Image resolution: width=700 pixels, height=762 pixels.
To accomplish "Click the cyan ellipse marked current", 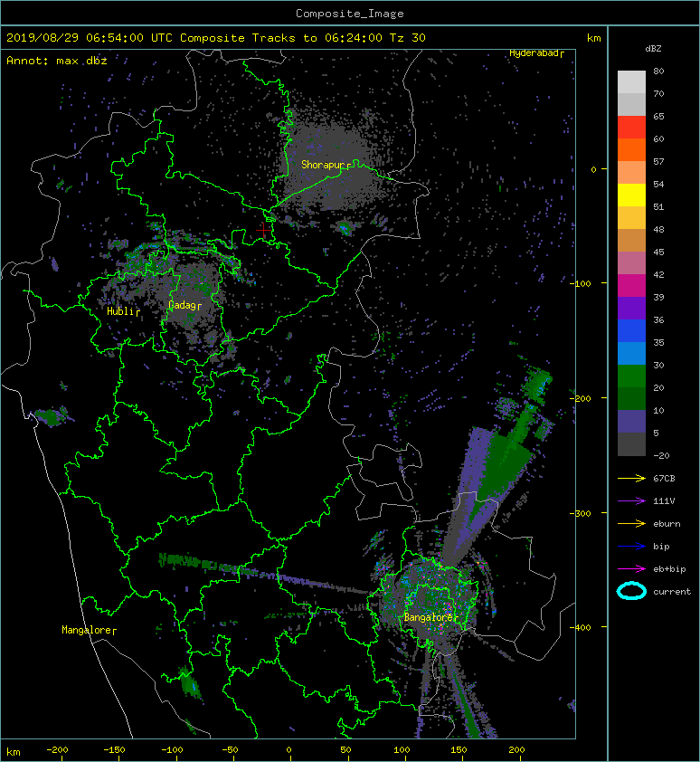I will point(631,592).
